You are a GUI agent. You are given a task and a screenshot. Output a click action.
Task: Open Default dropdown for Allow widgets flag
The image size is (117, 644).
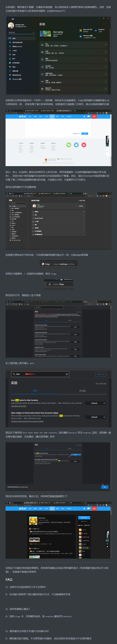pyautogui.click(x=96, y=417)
